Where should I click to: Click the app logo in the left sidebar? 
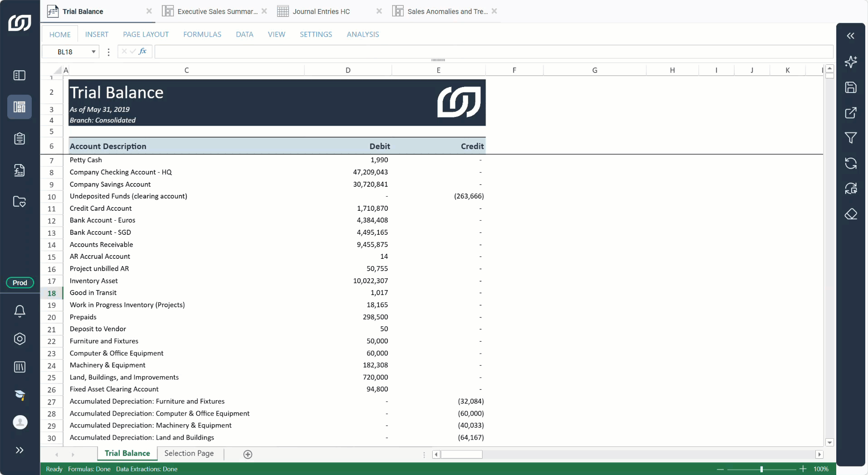(x=20, y=23)
